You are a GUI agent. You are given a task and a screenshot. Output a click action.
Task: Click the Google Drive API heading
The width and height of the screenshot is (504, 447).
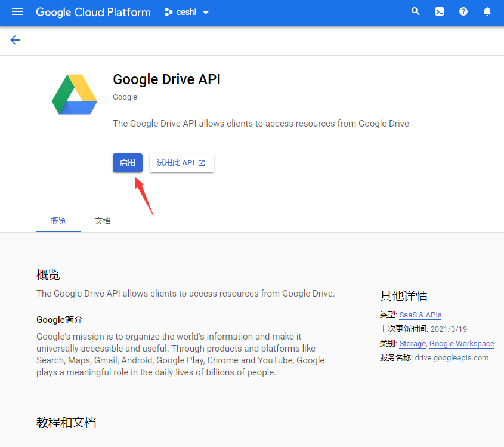(166, 79)
